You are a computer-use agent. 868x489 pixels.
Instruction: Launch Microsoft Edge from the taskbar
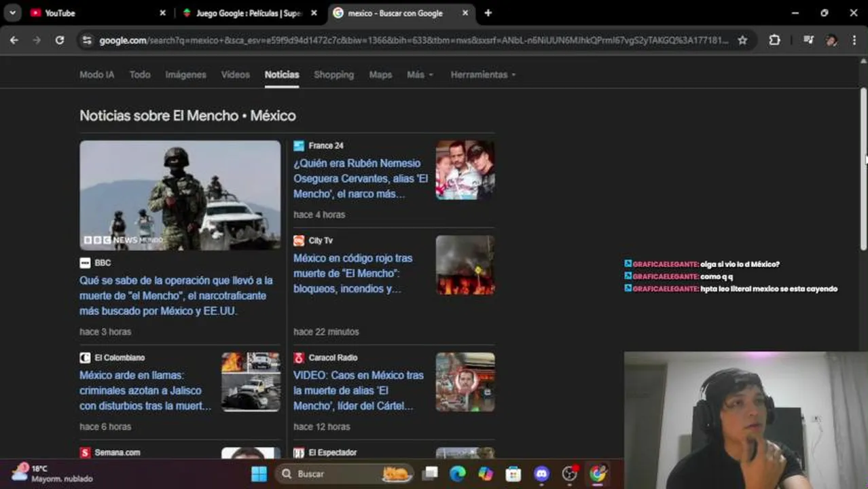[x=458, y=473]
